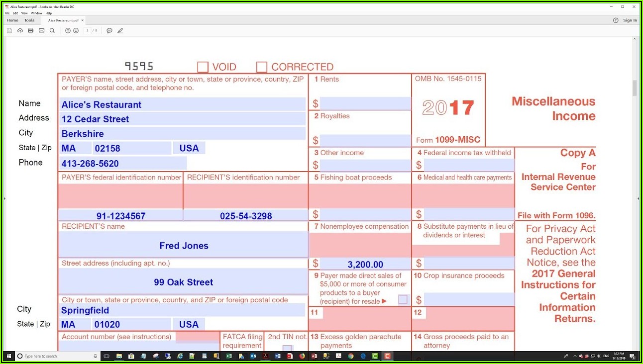
Task: Tick the CORRECTED checkbox
Action: point(262,67)
